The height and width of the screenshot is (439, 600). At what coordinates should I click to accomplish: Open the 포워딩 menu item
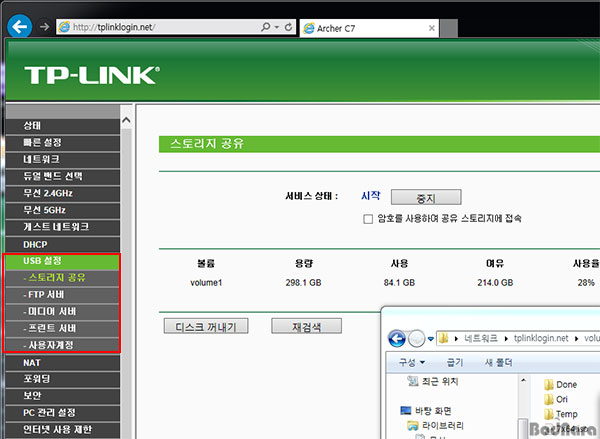[x=63, y=379]
